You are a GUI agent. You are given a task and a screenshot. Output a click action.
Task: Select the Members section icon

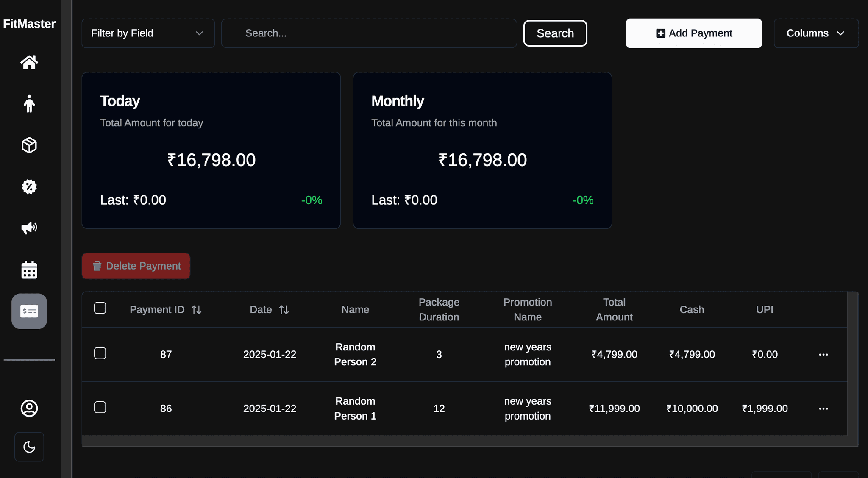point(29,104)
